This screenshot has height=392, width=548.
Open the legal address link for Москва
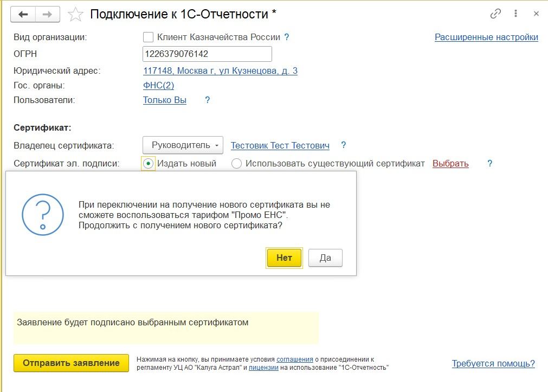point(220,71)
